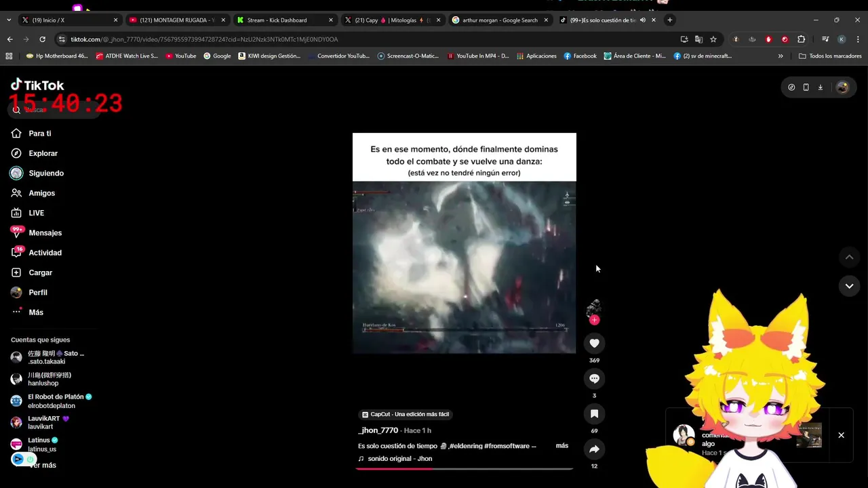Click the video player to pause

(464, 243)
